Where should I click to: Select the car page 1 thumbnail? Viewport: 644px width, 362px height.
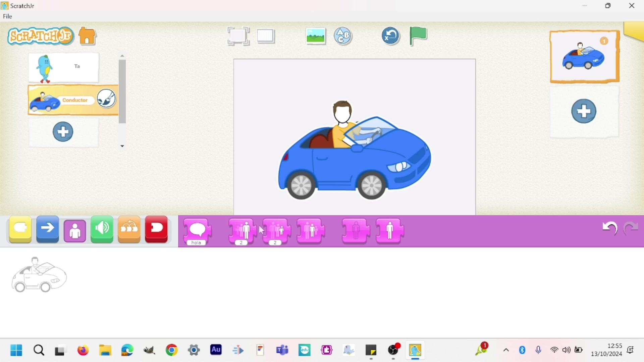[x=584, y=57]
